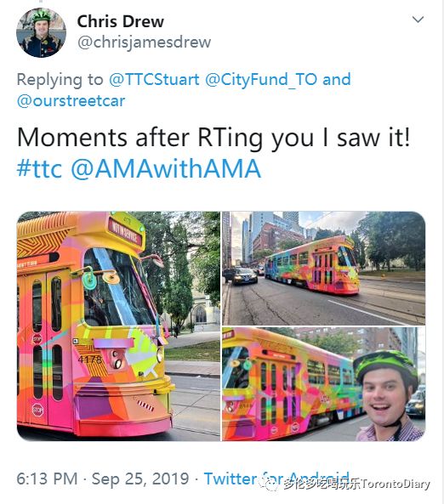Open the Twitter for Android source link

tap(276, 479)
